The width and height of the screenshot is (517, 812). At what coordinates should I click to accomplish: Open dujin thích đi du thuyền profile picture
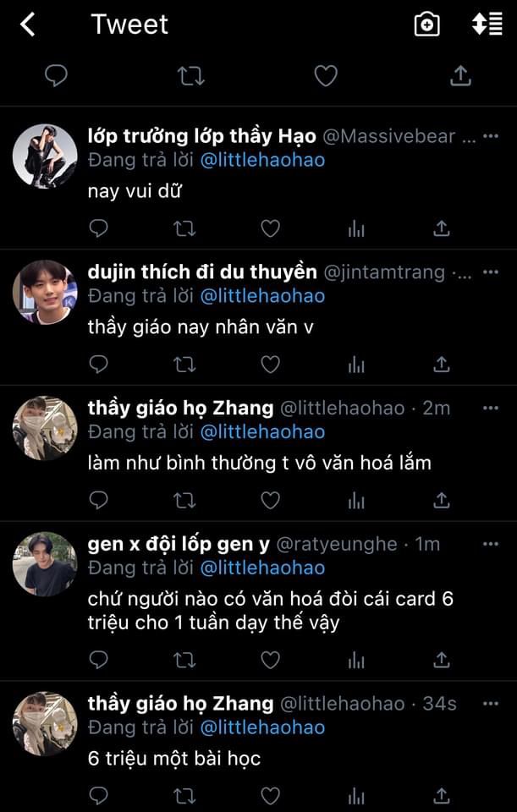pos(45,292)
